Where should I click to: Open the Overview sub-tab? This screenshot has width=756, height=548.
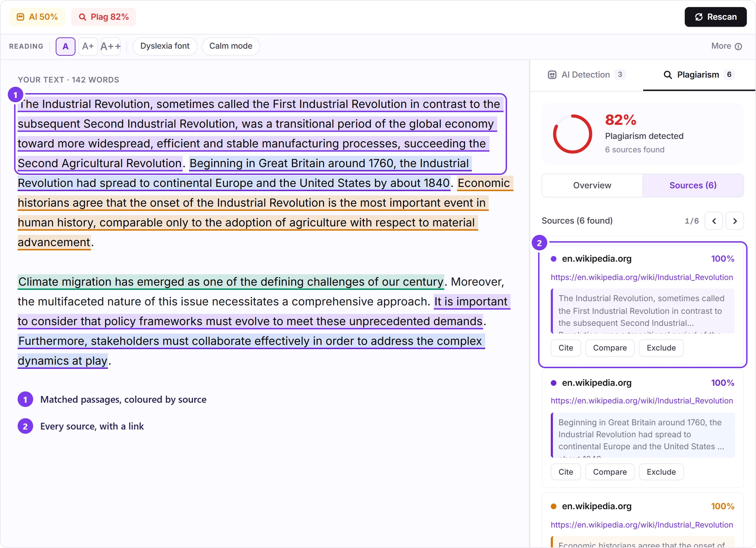(x=592, y=185)
